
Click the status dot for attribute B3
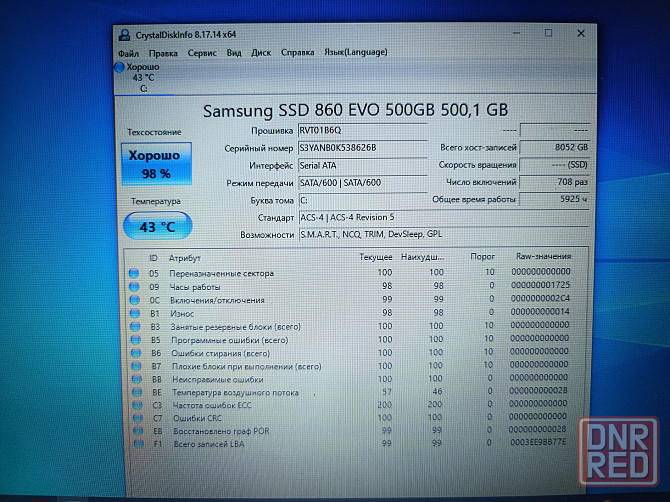[135, 327]
